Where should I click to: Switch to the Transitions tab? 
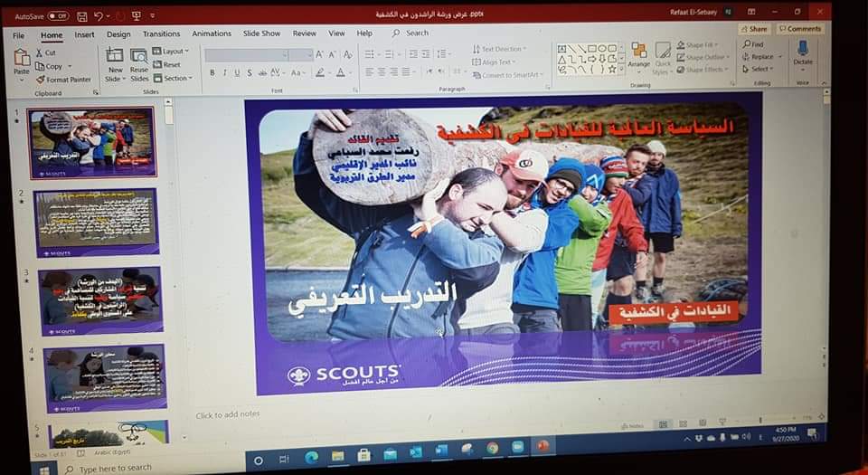161,33
